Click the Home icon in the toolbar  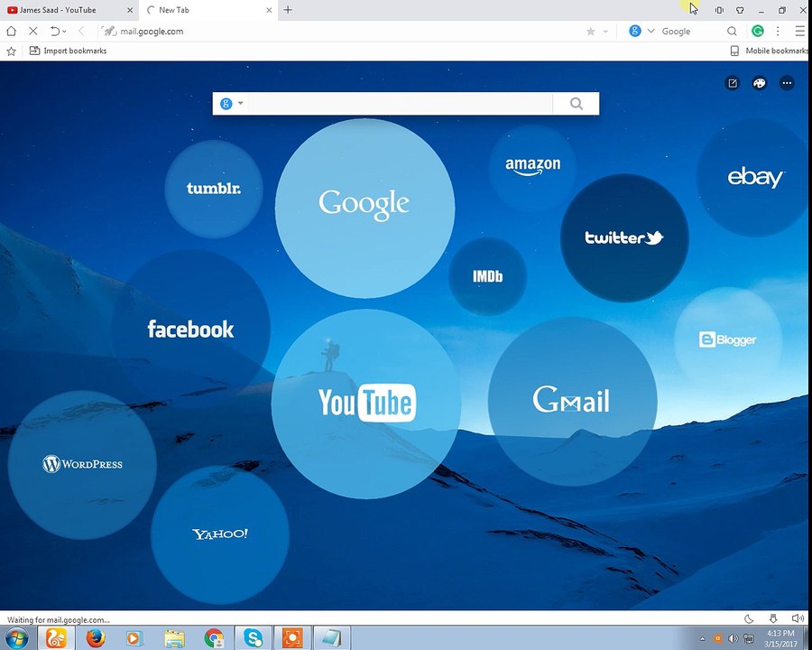click(x=12, y=31)
